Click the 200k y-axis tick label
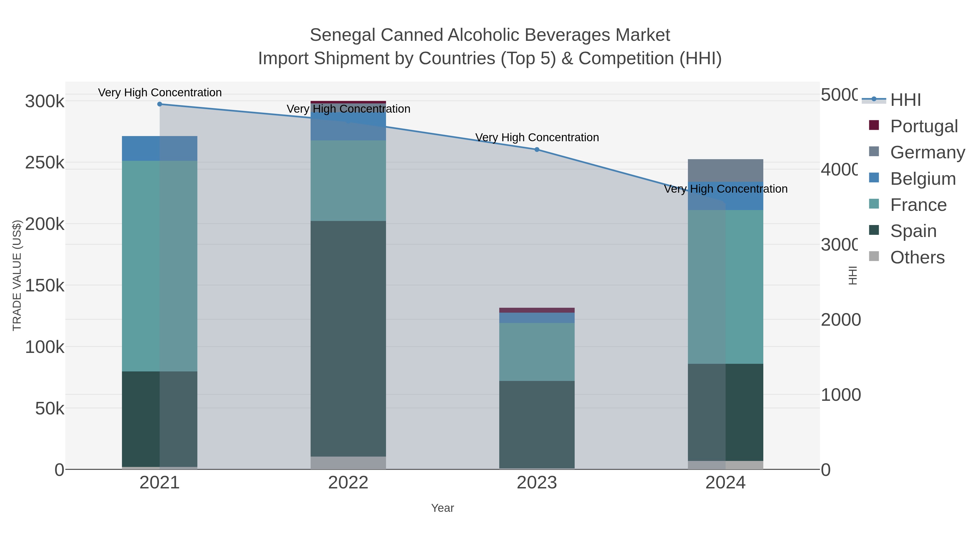The image size is (980, 551). [45, 224]
